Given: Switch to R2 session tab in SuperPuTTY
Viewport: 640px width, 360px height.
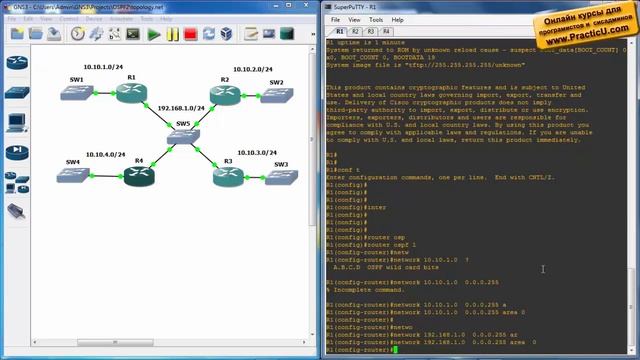Looking at the screenshot, I should click(x=355, y=31).
